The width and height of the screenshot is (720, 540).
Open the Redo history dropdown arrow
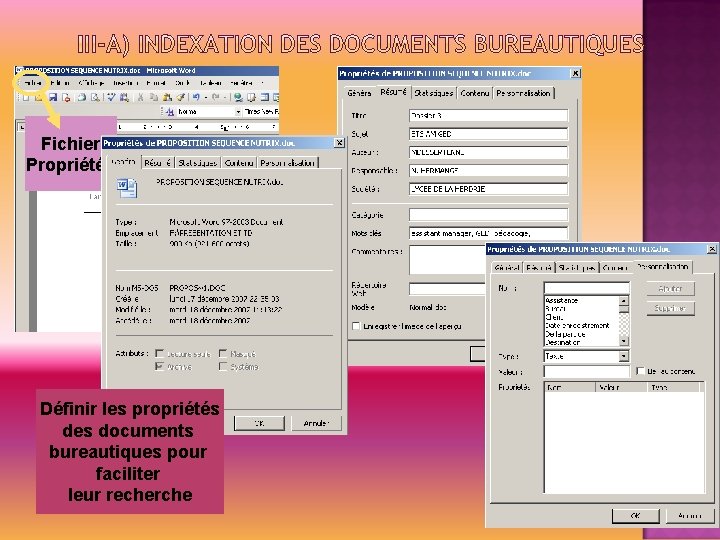click(x=225, y=97)
